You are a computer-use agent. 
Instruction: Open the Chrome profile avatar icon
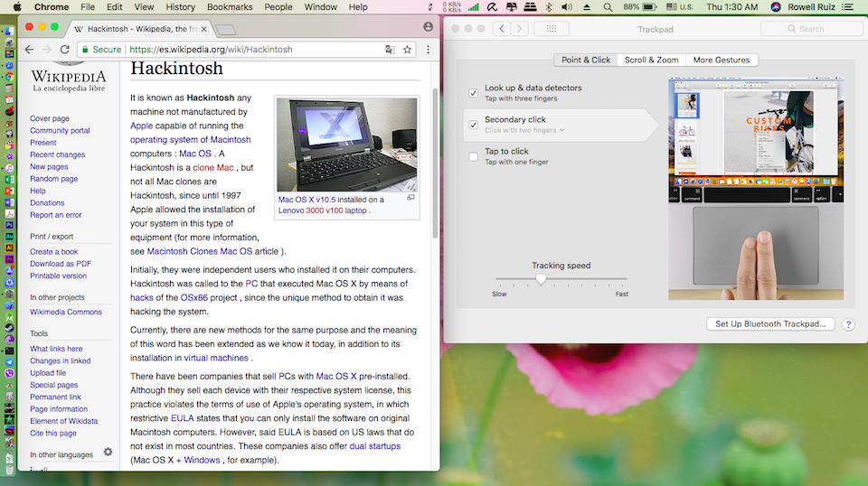428,26
